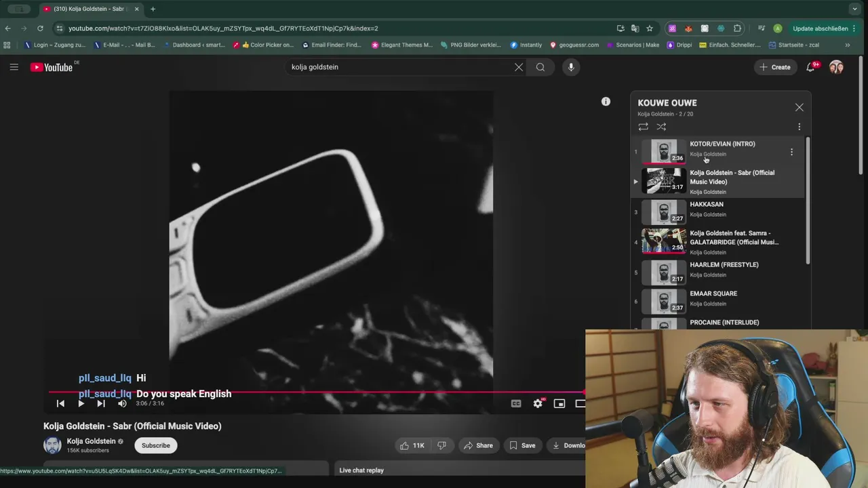Open the YouTube guide hamburger menu
The width and height of the screenshot is (868, 488).
(14, 67)
